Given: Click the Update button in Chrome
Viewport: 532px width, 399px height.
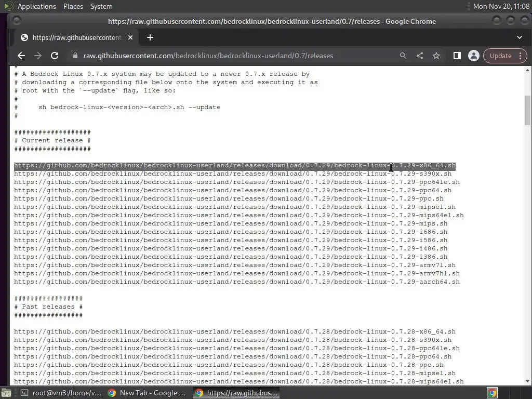Looking at the screenshot, I should (500, 56).
